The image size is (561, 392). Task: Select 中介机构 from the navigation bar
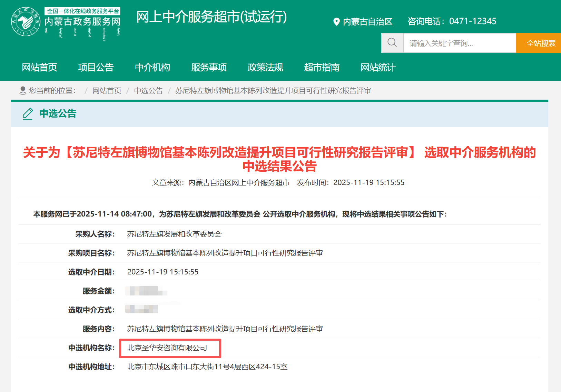point(152,68)
